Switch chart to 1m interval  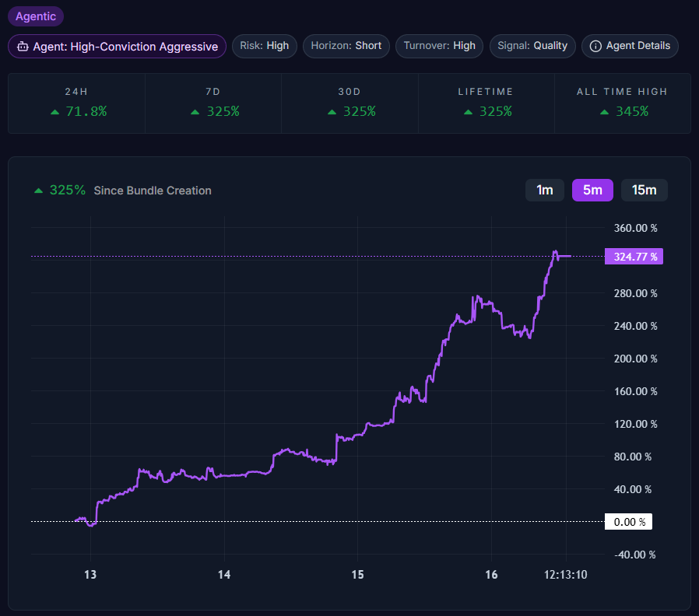pyautogui.click(x=545, y=191)
